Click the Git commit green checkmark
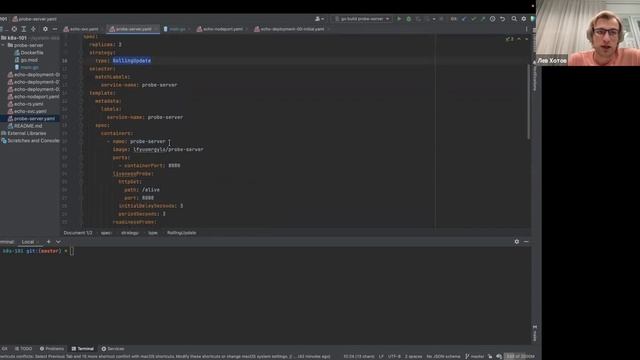Screen dimensions: 640x360 (473, 19)
